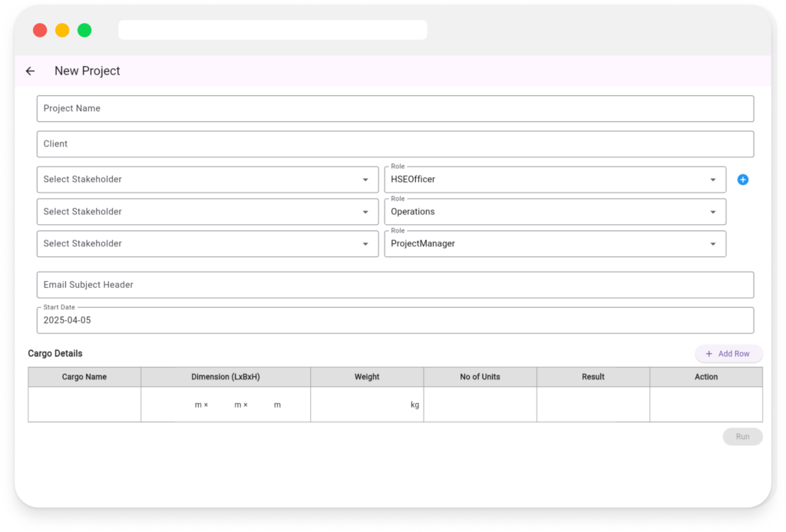Focus the Project Name field
Image resolution: width=786 pixels, height=532 pixels.
pyautogui.click(x=395, y=109)
